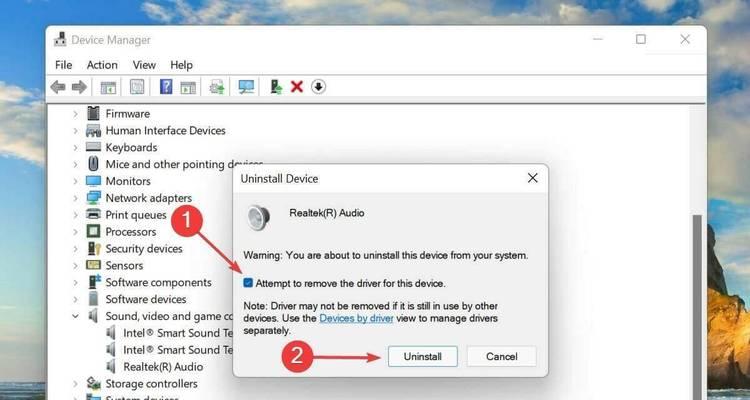Click the Network adapters category icon

[93, 198]
